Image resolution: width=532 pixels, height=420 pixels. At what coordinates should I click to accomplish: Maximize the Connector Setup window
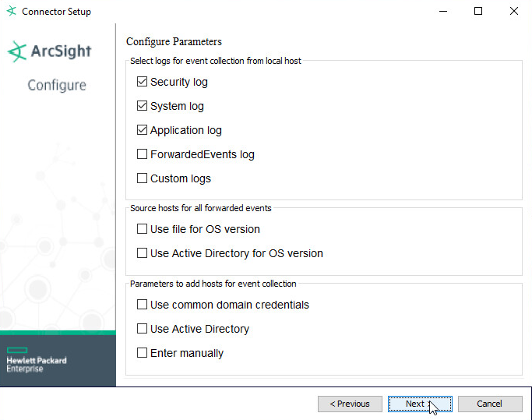click(478, 12)
